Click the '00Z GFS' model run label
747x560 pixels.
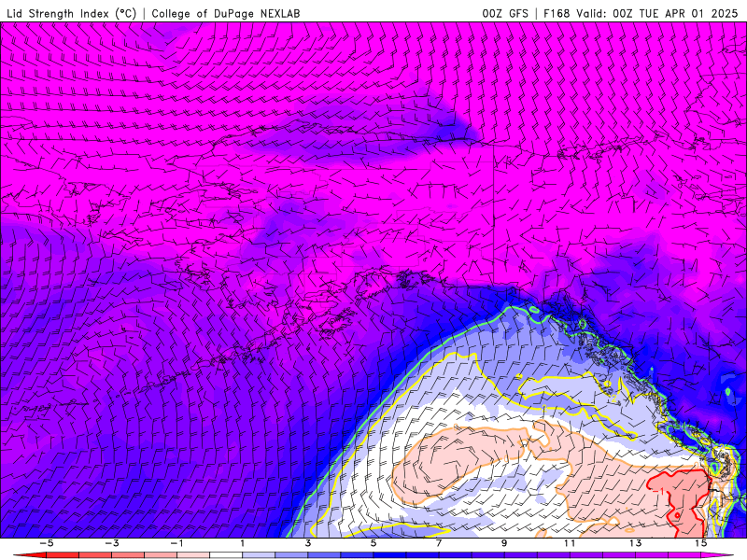(x=505, y=13)
